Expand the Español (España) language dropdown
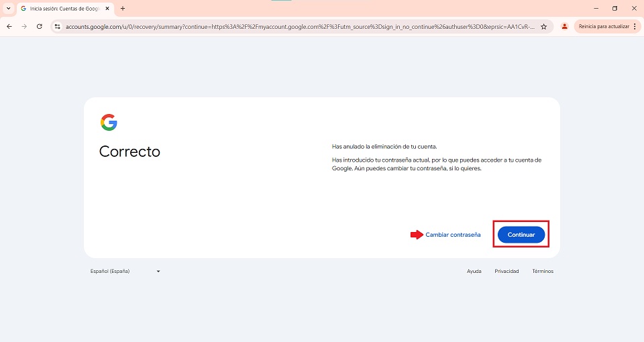The image size is (644, 342). [125, 271]
